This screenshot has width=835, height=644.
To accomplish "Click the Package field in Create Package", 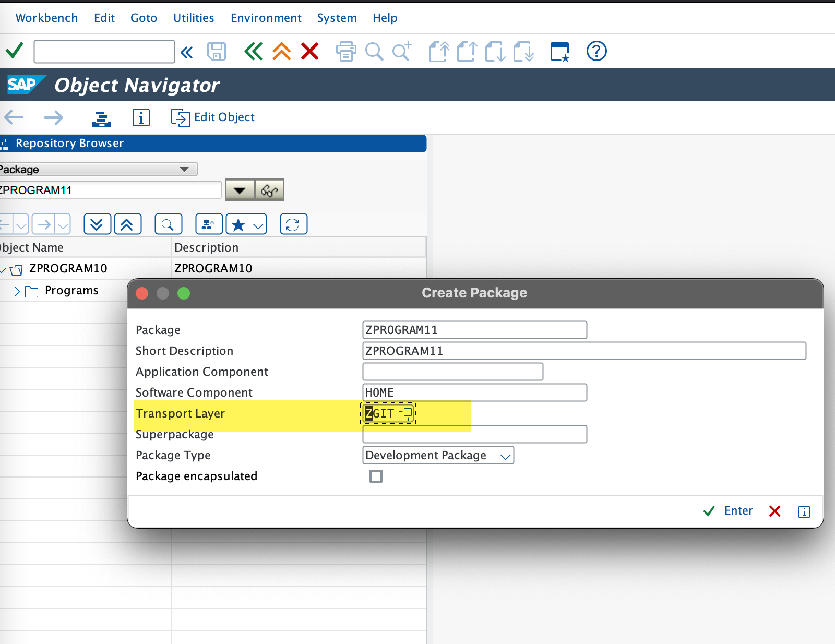I will (x=475, y=330).
